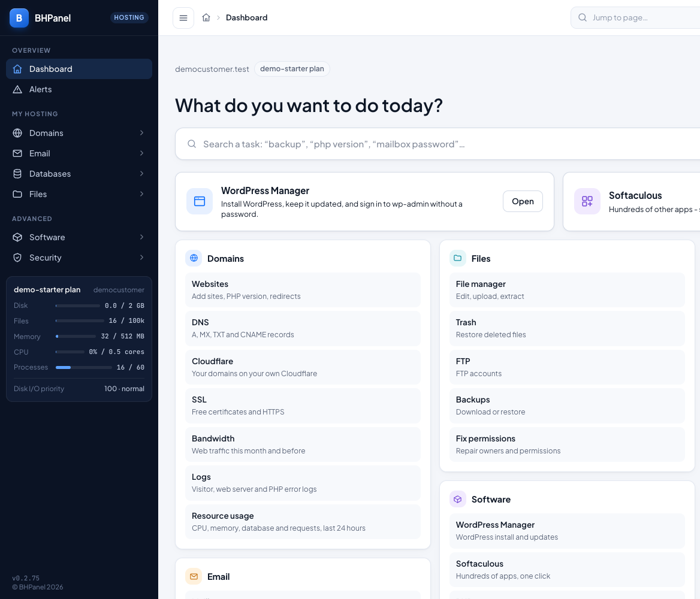Expand the Files sidebar menu chevron

tap(141, 193)
